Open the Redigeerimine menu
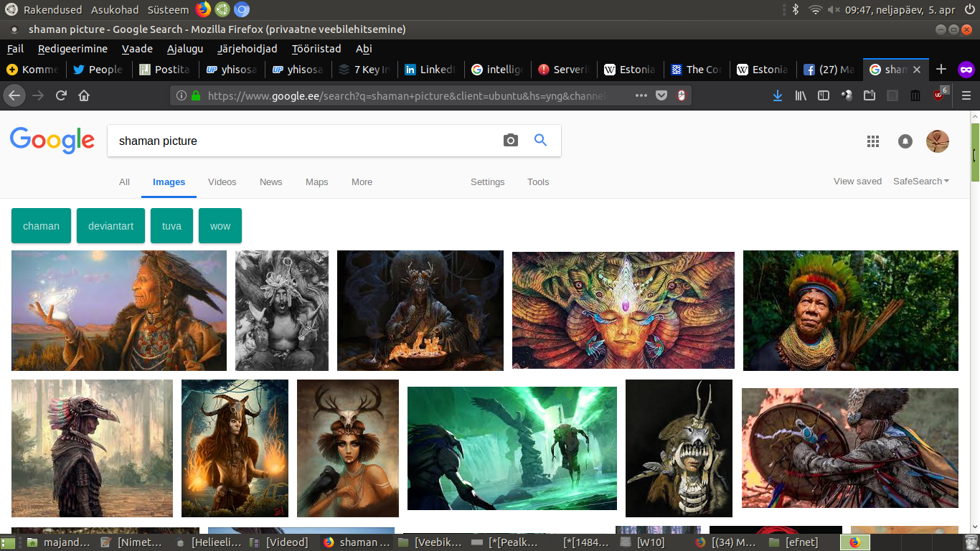Viewport: 980px width, 551px height. point(72,49)
